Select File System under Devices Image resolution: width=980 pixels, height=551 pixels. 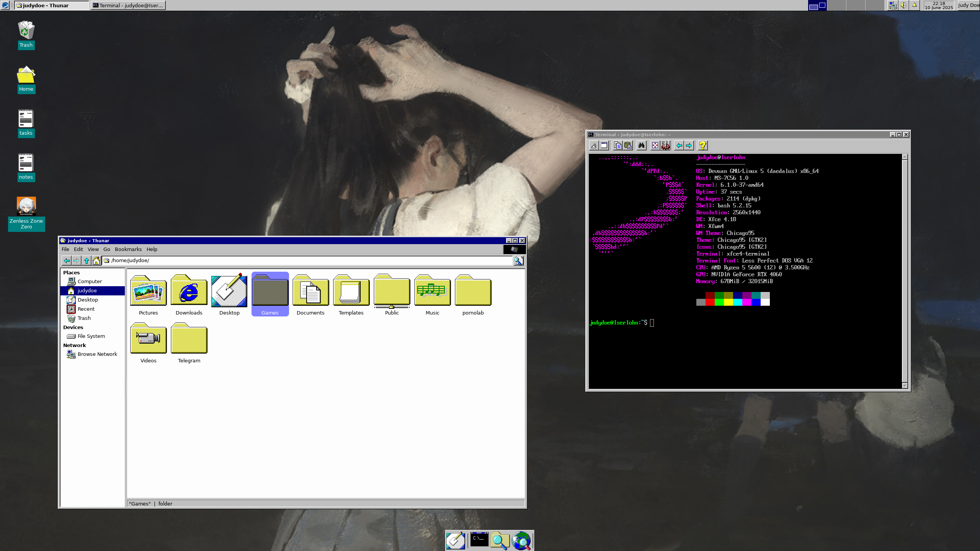(x=91, y=336)
